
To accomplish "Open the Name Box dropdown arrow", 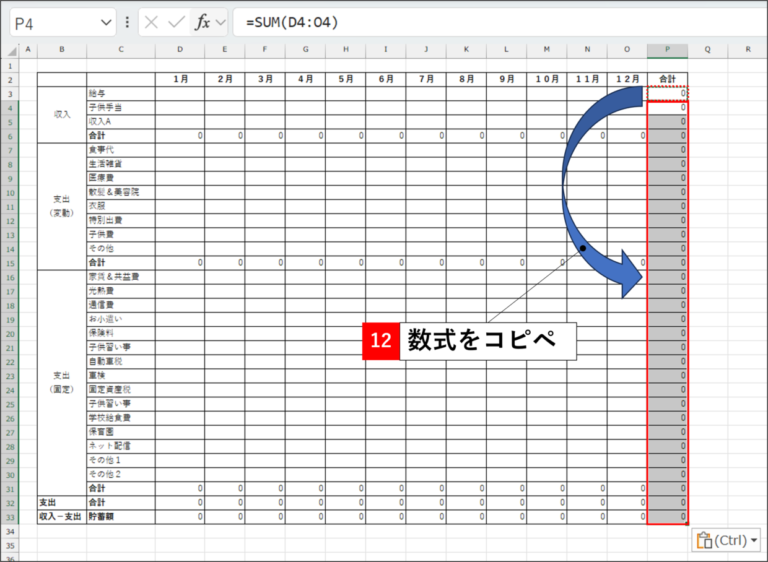I will coord(106,22).
